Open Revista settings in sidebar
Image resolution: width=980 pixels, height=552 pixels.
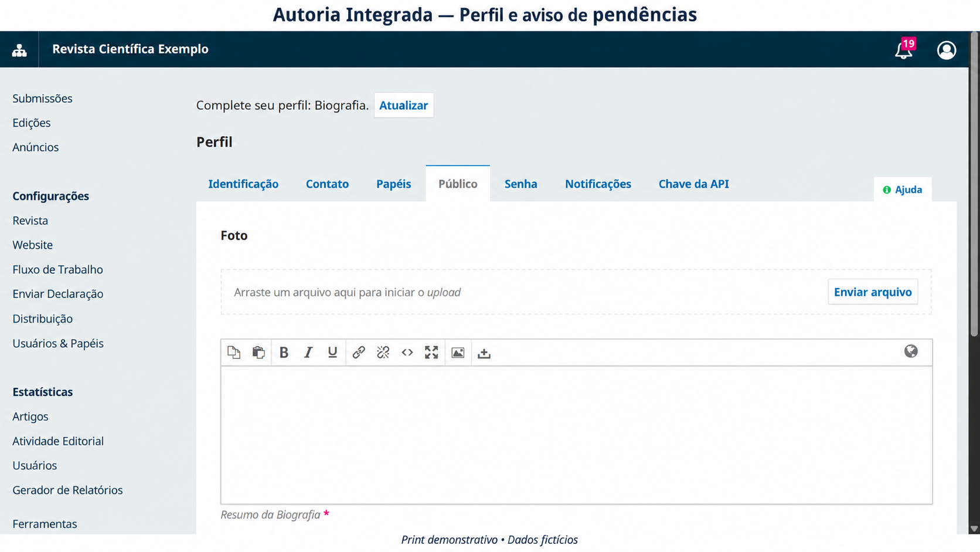[x=30, y=221]
